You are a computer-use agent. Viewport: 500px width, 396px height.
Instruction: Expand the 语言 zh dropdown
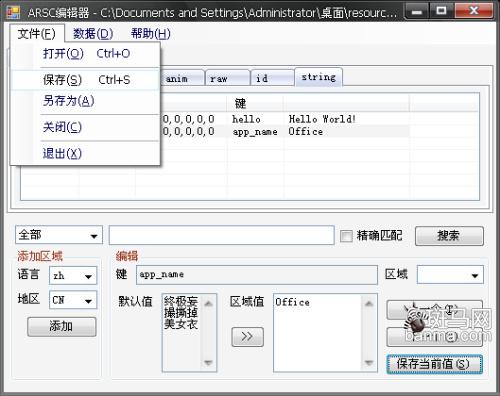(x=88, y=276)
